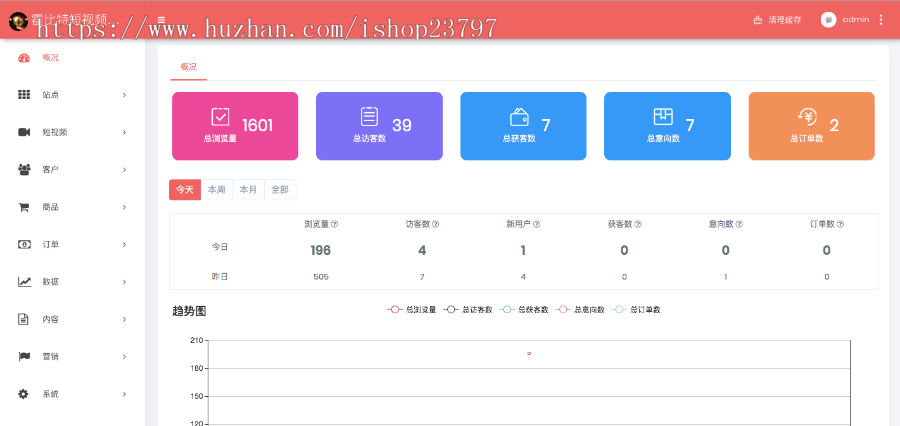This screenshot has height=426, width=900.
Task: Click the help icon next to 意向数
Action: click(x=739, y=224)
